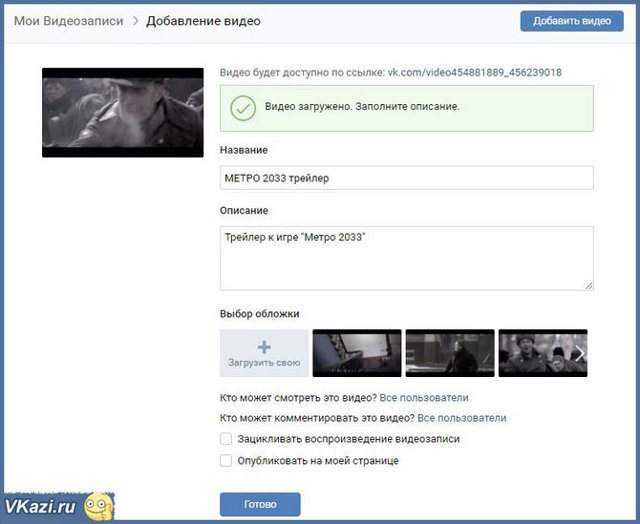Screen dimensions: 640x524
Task: Click the breadcrumb chevron separator icon
Action: [136, 21]
